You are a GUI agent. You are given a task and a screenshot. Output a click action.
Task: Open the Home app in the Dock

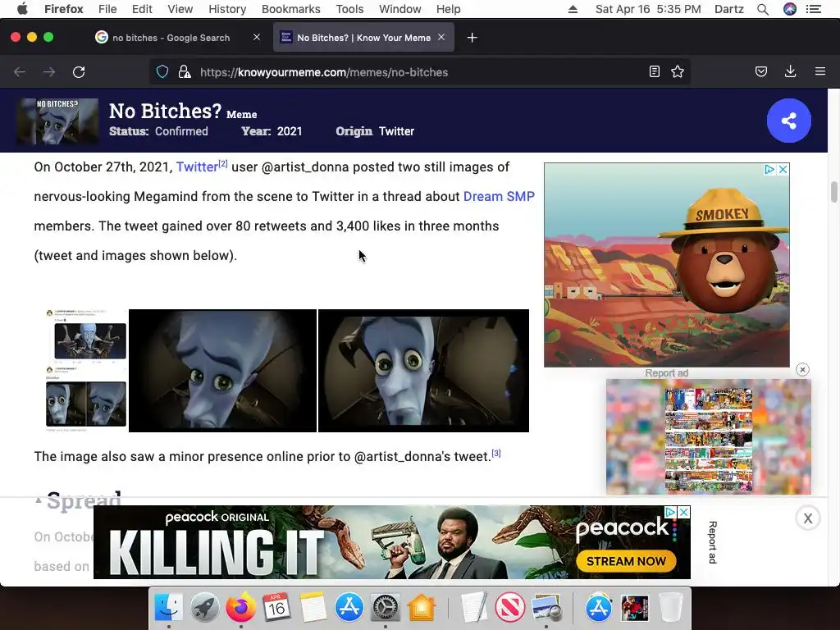tap(422, 608)
